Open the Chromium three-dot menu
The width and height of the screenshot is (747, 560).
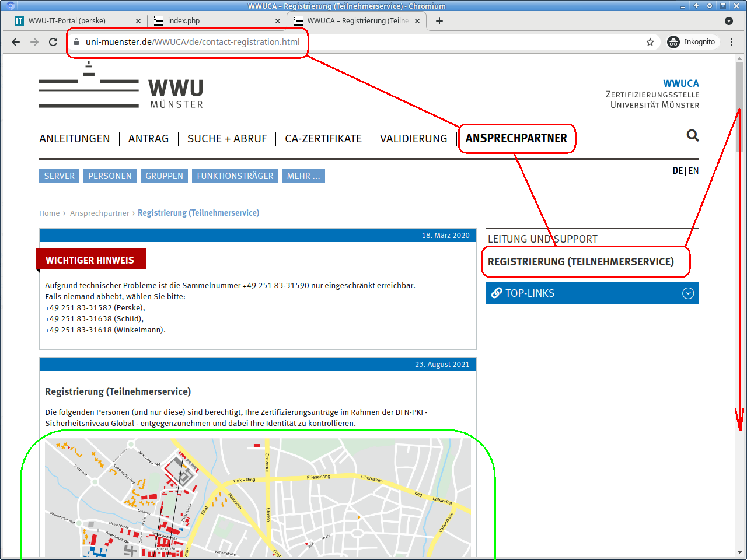click(731, 42)
